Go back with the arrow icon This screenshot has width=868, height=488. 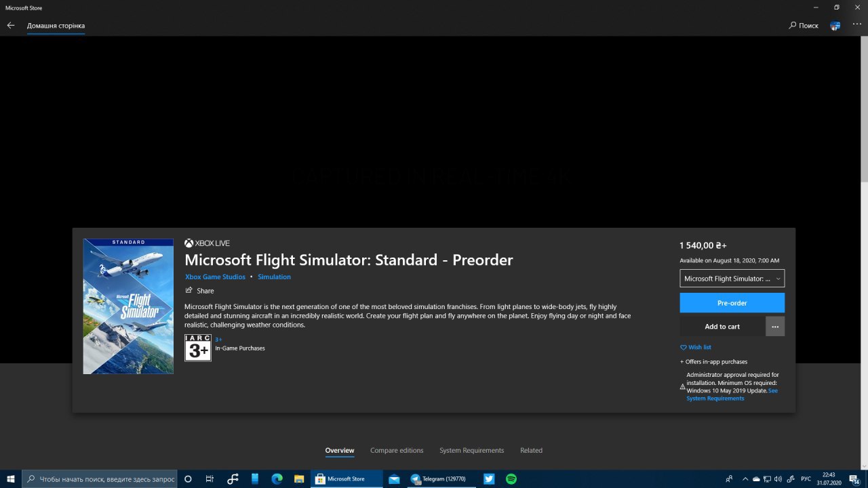[10, 25]
